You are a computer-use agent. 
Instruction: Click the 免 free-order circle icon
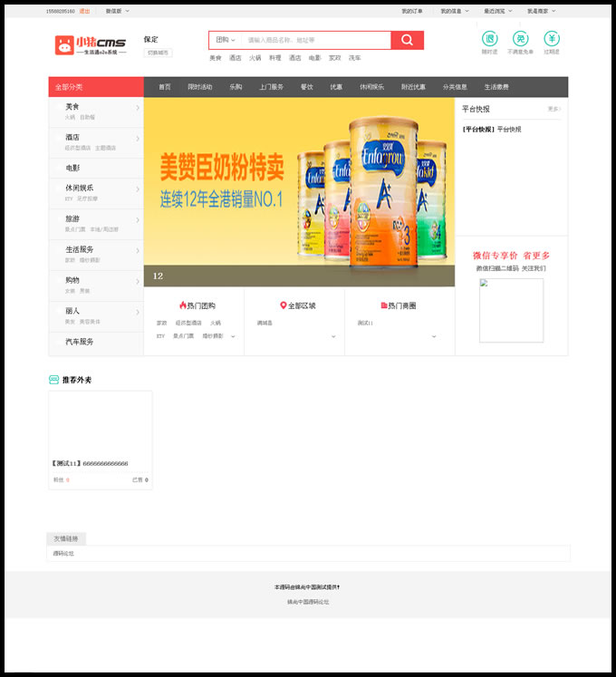520,39
